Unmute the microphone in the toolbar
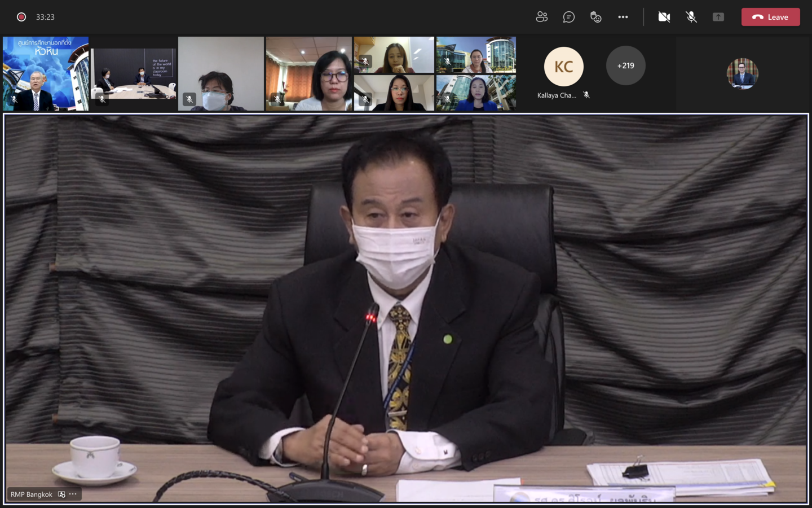The width and height of the screenshot is (812, 508). point(691,17)
